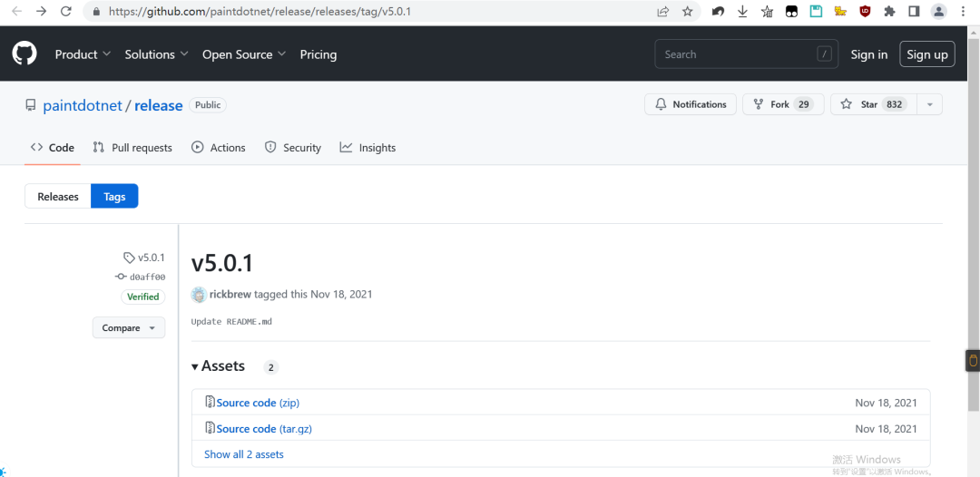
Task: Open the release repository link
Action: point(158,105)
